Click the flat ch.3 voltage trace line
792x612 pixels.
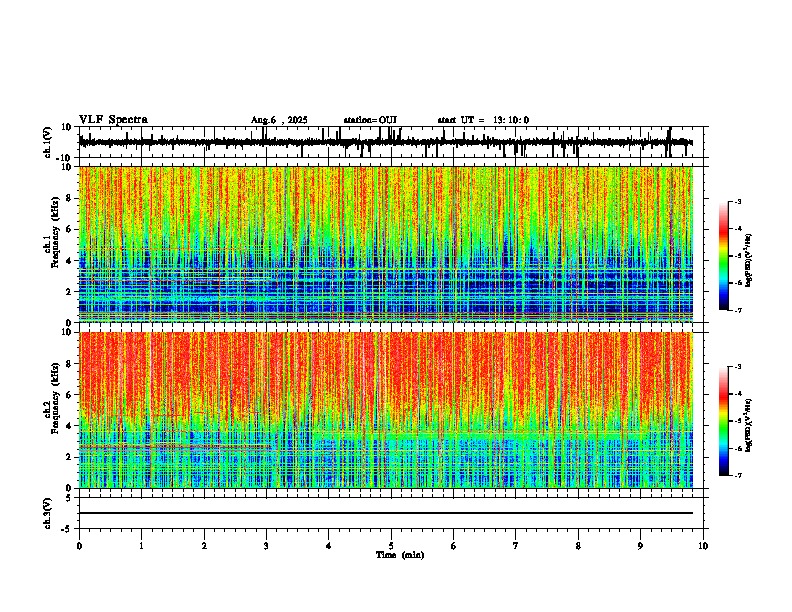click(x=386, y=513)
